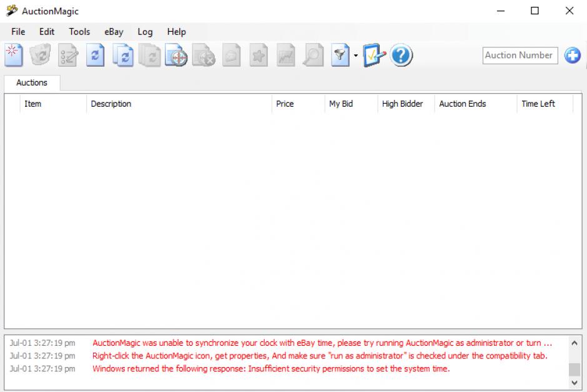
Task: Click the AuctionMagic title bar wand icon
Action: [12, 11]
